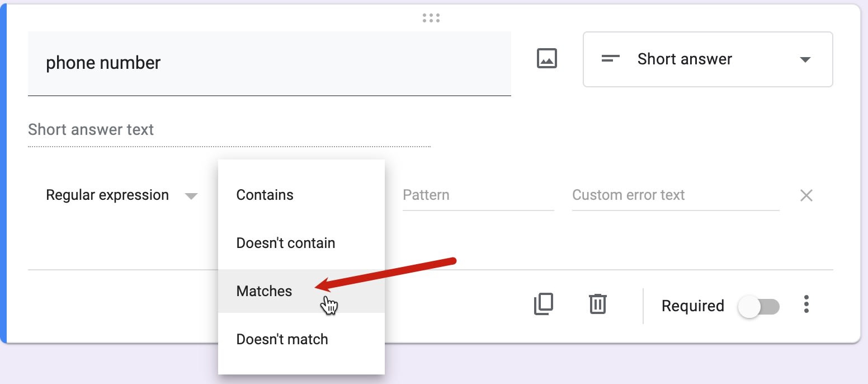Viewport: 868px width, 384px height.
Task: Open the three-dot more options menu
Action: pos(806,305)
